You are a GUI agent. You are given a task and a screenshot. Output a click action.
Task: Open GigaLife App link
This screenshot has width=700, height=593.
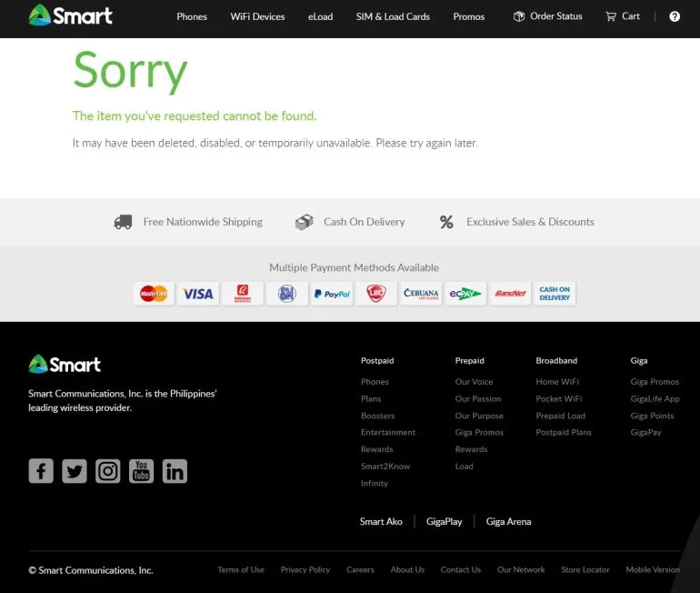pyautogui.click(x=655, y=398)
